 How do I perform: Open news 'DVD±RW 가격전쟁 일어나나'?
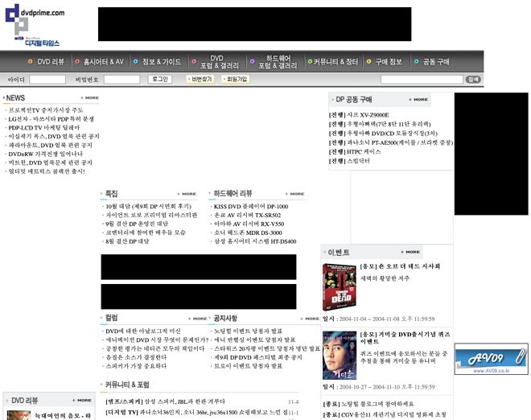coord(45,154)
